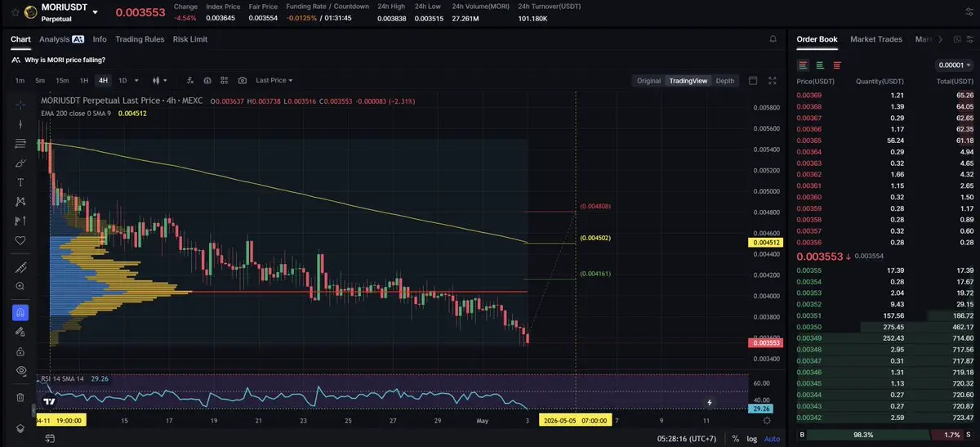
Task: Show both buy and sell orders view
Action: (x=804, y=65)
